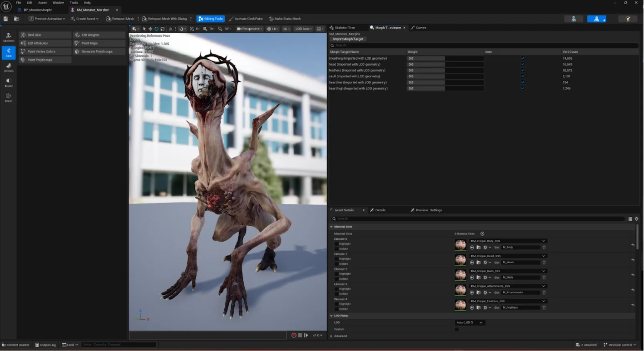This screenshot has height=351, width=644.
Task: Open the MM_Cripple_Body_SSS material dropdown
Action: point(508,241)
